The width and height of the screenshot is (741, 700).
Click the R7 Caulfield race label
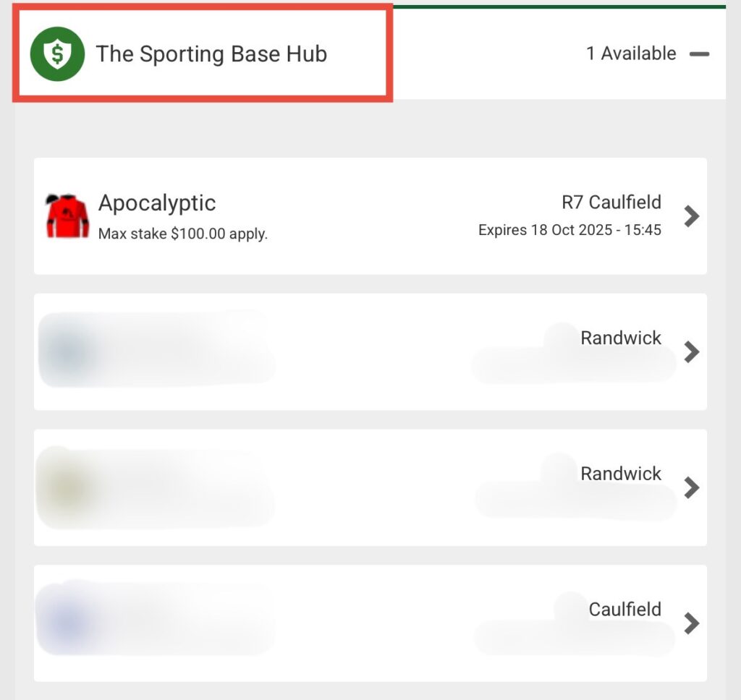point(611,202)
